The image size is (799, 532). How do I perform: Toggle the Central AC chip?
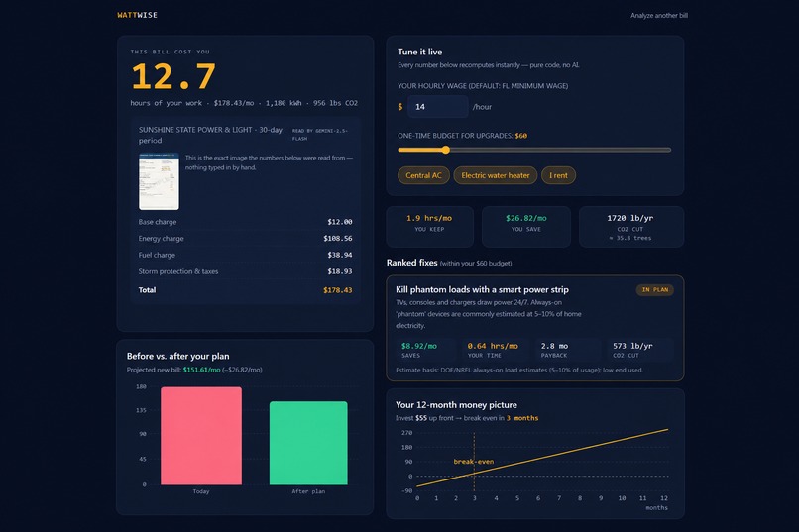423,175
